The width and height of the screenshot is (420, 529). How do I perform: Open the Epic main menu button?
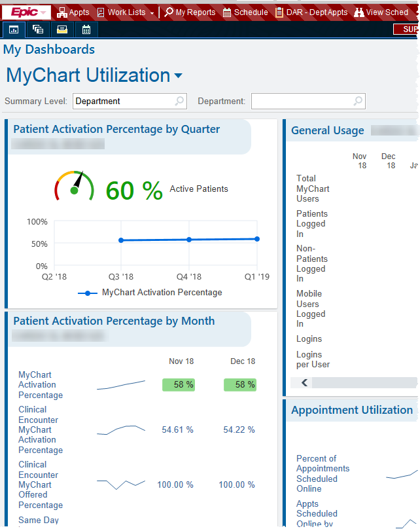[26, 12]
